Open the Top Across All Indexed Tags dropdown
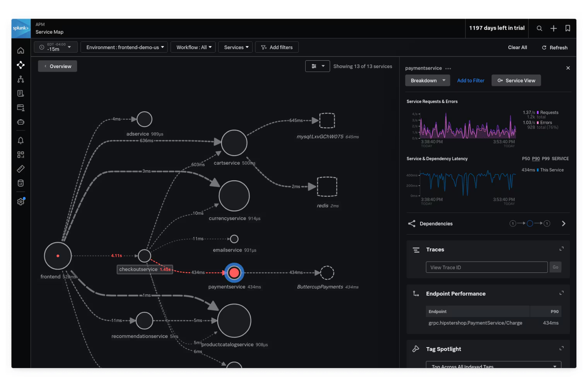Image resolution: width=588 pixels, height=387 pixels. click(x=492, y=366)
